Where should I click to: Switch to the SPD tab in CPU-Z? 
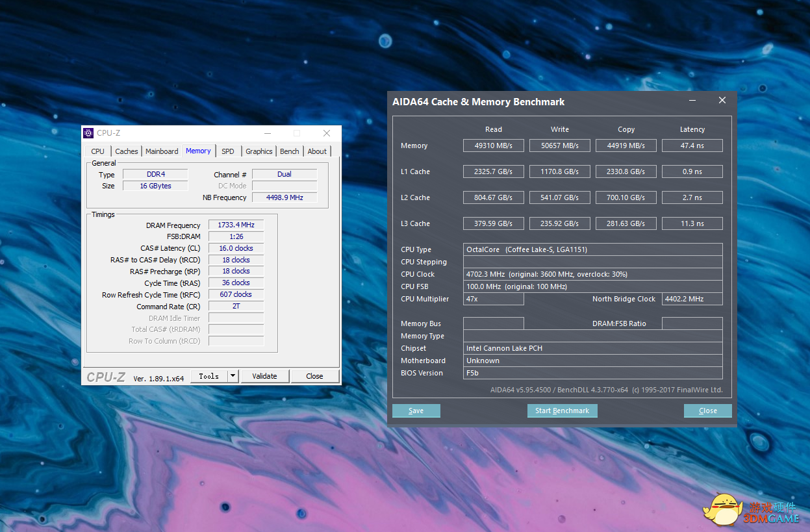228,151
